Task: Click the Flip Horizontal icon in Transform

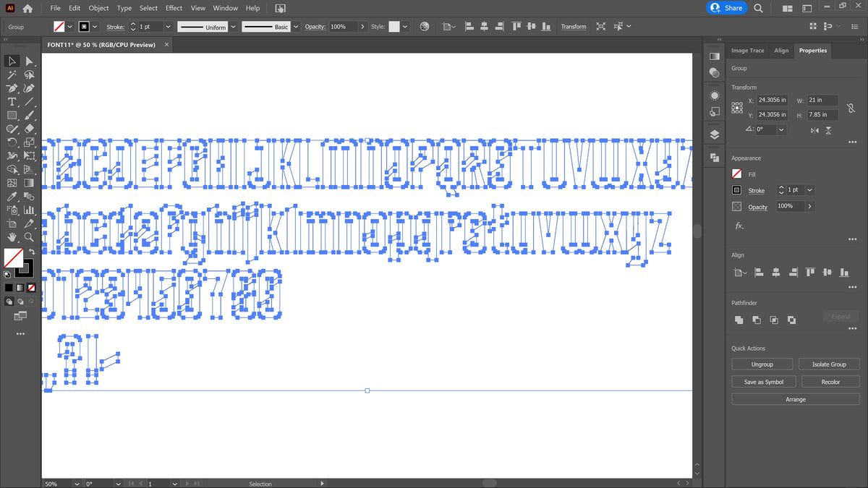Action: click(815, 130)
